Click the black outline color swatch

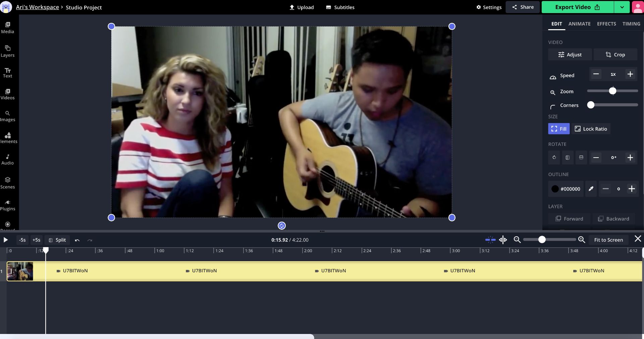(555, 189)
